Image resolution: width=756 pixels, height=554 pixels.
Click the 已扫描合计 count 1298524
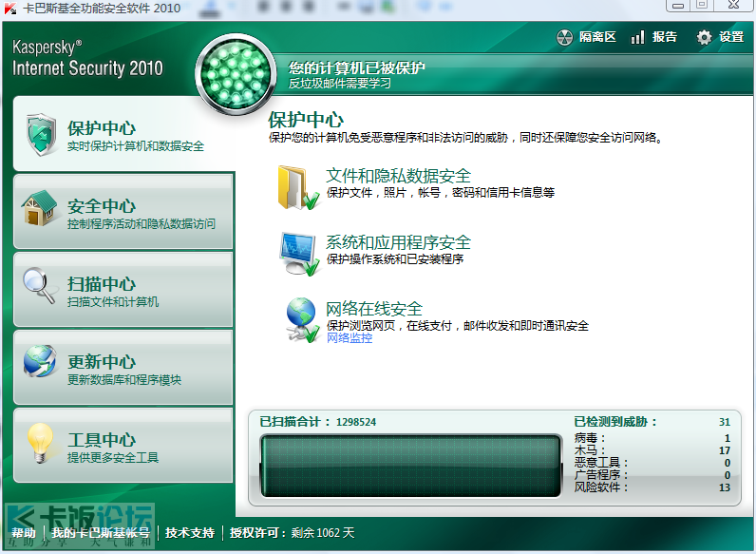[x=356, y=422]
